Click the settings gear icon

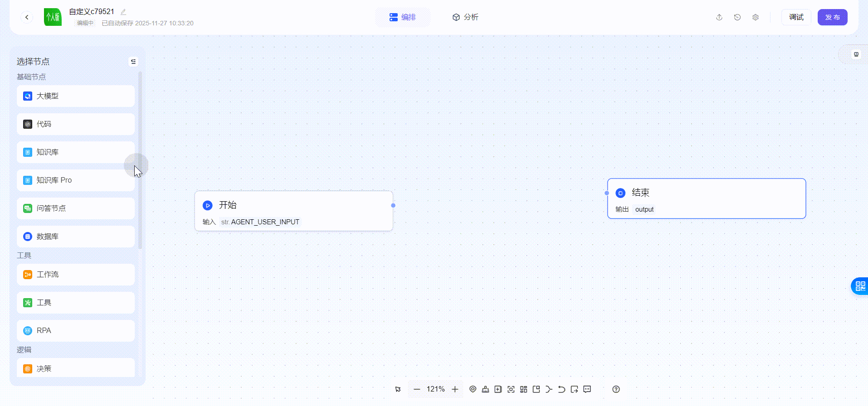[x=756, y=17]
